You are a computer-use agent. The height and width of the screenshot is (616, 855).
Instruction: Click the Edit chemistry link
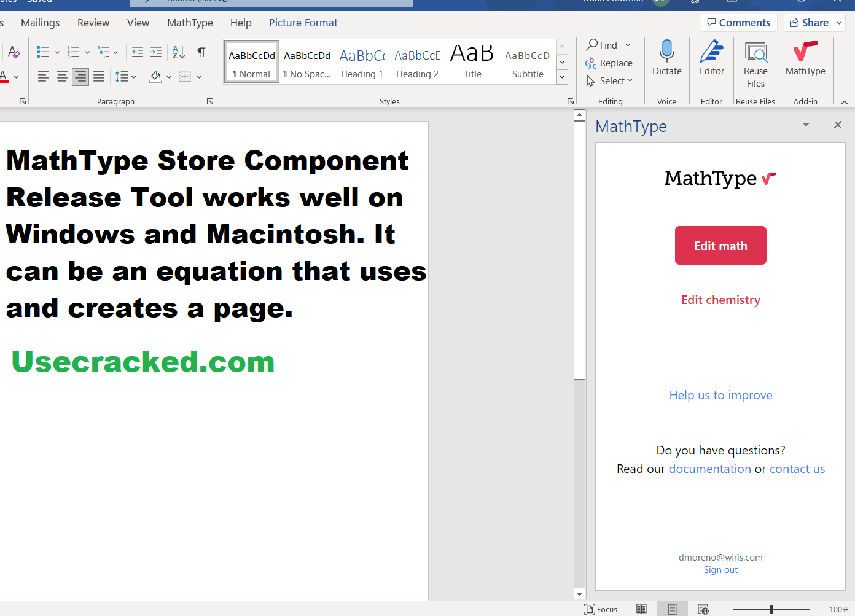pos(720,300)
